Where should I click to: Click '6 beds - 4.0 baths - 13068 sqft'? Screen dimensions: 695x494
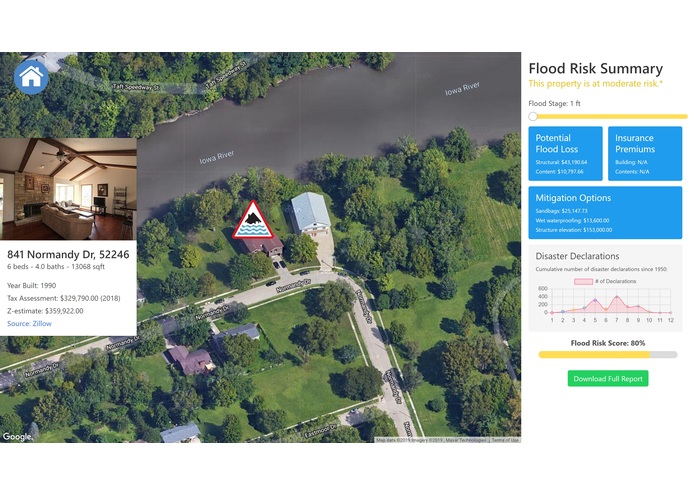click(56, 267)
